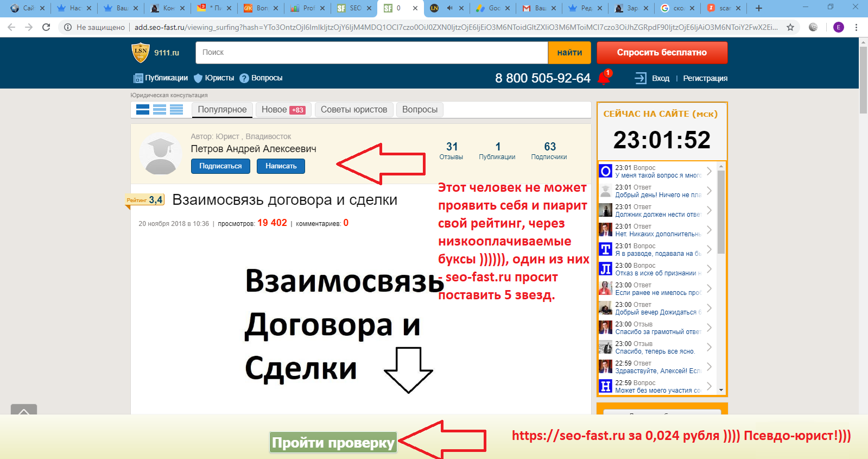The height and width of the screenshot is (459, 868).
Task: Reload the page with browser refresh icon
Action: pyautogui.click(x=46, y=27)
